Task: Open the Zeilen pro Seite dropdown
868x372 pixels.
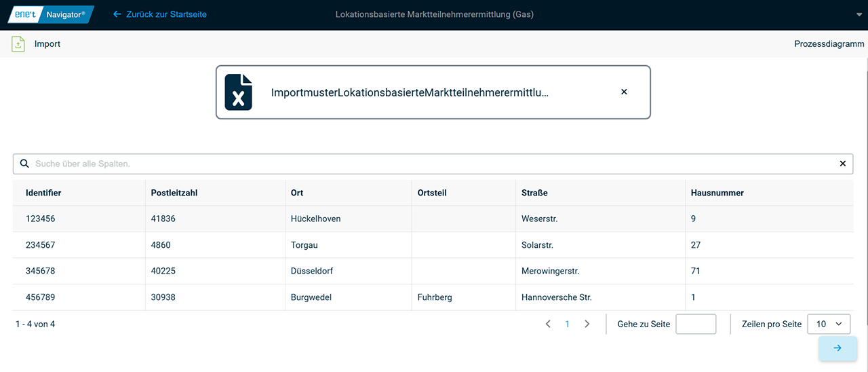Action: [829, 324]
